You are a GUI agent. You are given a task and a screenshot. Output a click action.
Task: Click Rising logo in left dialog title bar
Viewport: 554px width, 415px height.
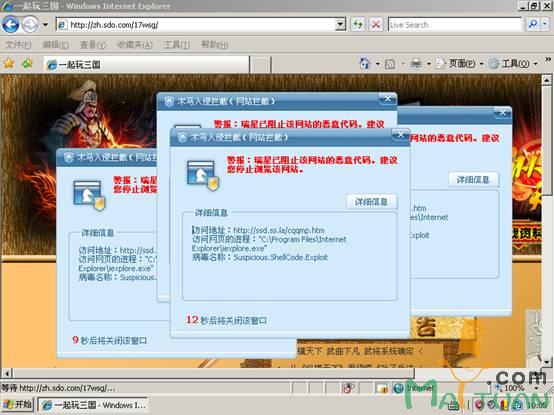click(69, 158)
